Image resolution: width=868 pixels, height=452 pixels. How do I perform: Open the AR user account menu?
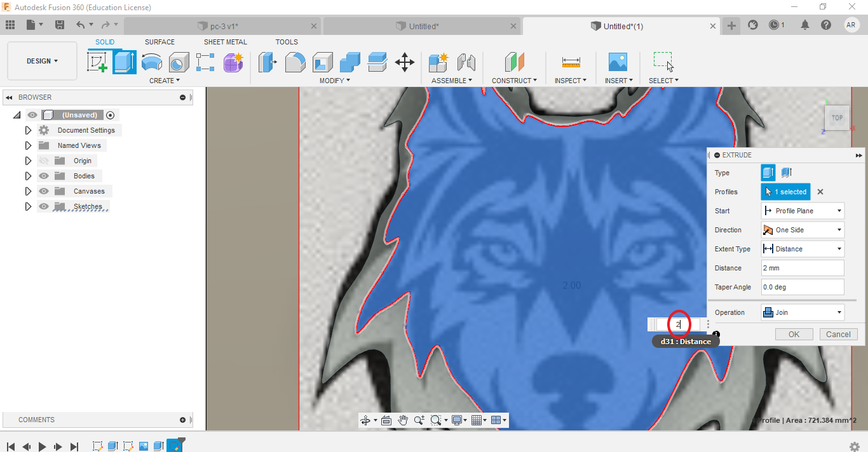[851, 25]
